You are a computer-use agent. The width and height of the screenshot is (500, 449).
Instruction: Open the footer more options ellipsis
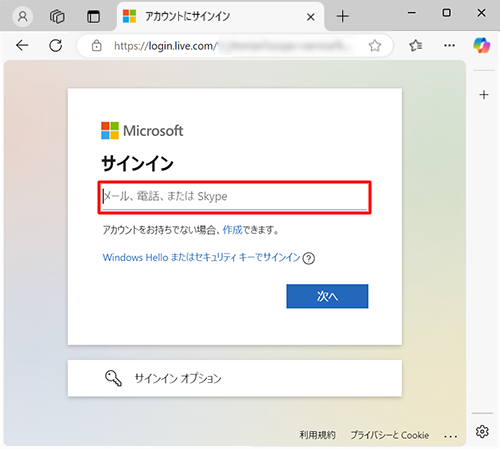coord(450,436)
